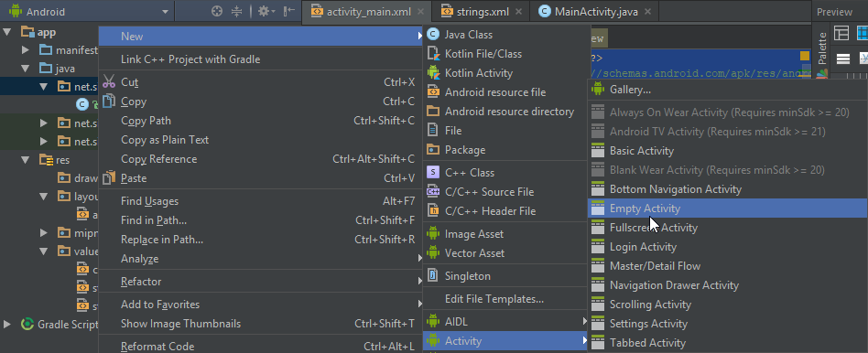Click the Paste clipboard icon
This screenshot has width=868, height=353.
click(x=109, y=177)
